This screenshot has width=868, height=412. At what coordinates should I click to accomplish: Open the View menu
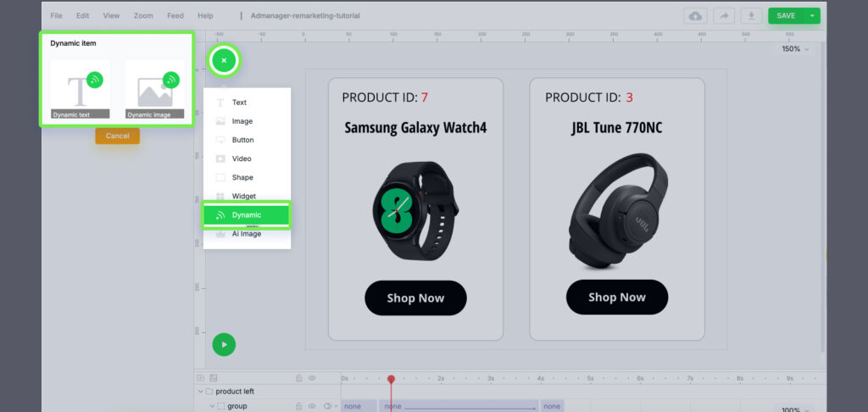point(111,15)
